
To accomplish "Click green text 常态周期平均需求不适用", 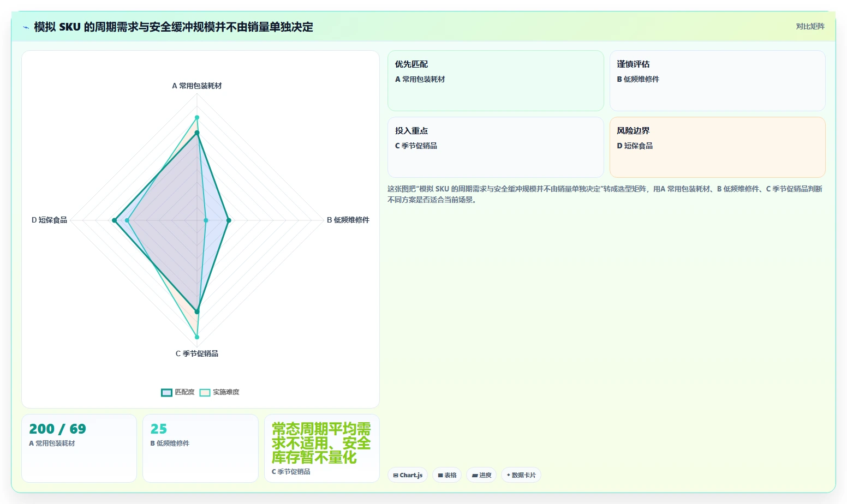I will click(x=321, y=443).
